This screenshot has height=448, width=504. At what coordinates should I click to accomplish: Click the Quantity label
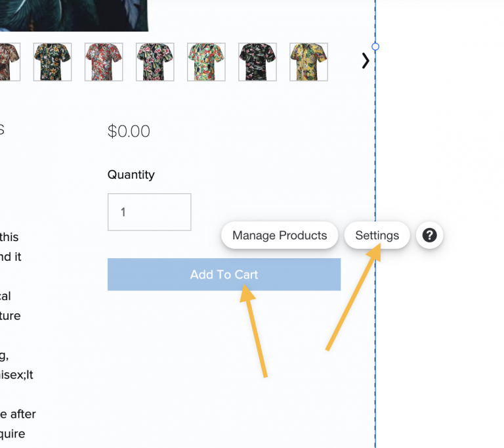(x=131, y=175)
